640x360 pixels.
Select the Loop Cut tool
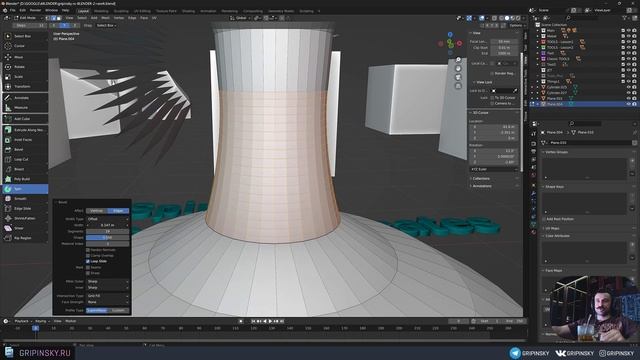click(25, 159)
